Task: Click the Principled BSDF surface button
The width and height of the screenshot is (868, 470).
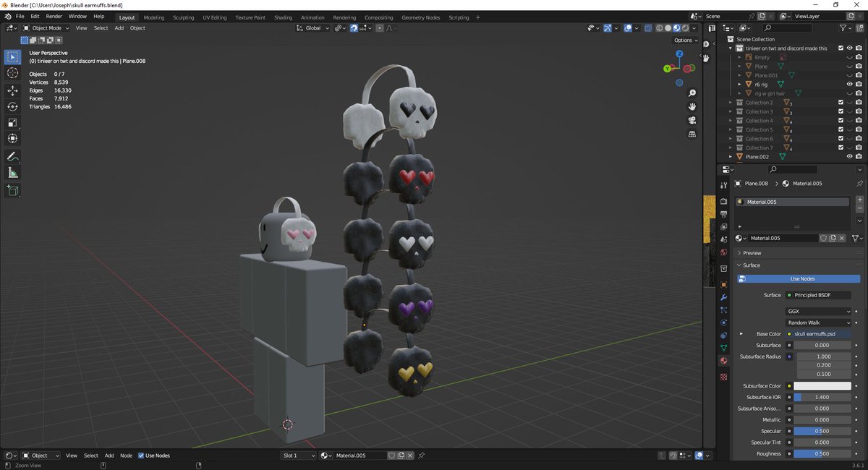Action: [x=818, y=295]
